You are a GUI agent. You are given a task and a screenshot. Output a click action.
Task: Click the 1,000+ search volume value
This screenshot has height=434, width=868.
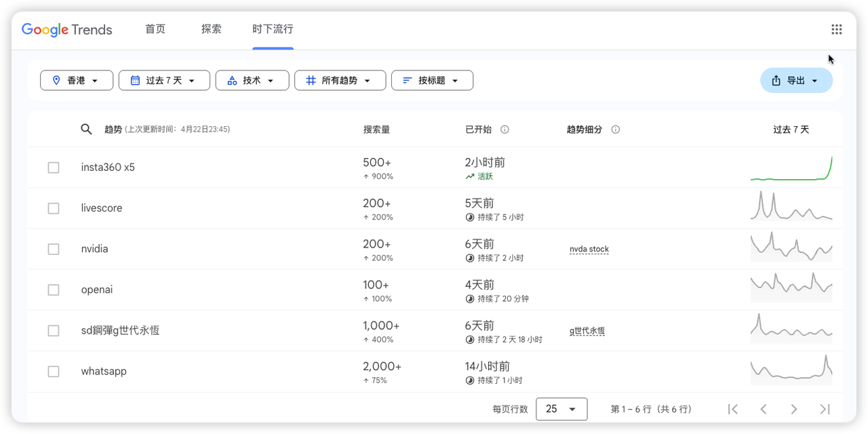381,325
